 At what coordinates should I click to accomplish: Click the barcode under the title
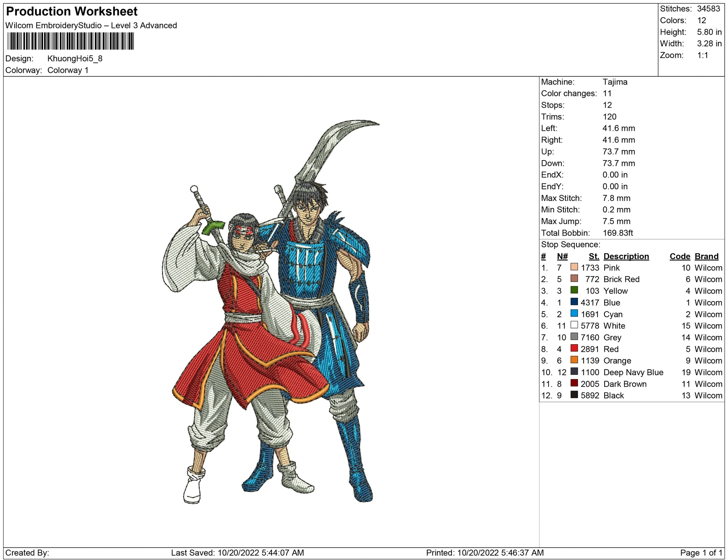(70, 41)
